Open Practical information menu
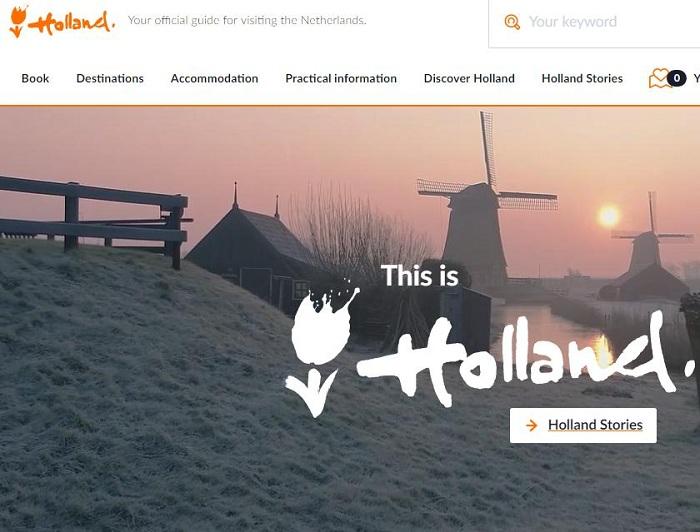 tap(341, 79)
